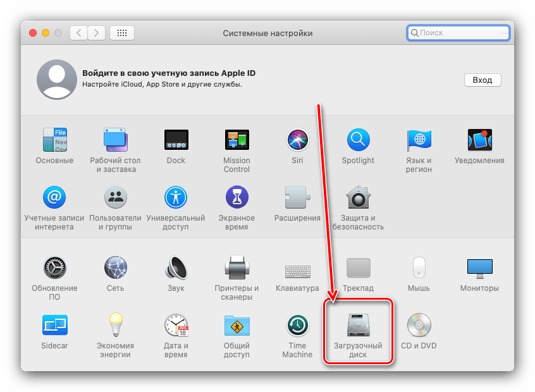Click the Вход sign-in button
The image size is (535, 392).
tap(483, 80)
